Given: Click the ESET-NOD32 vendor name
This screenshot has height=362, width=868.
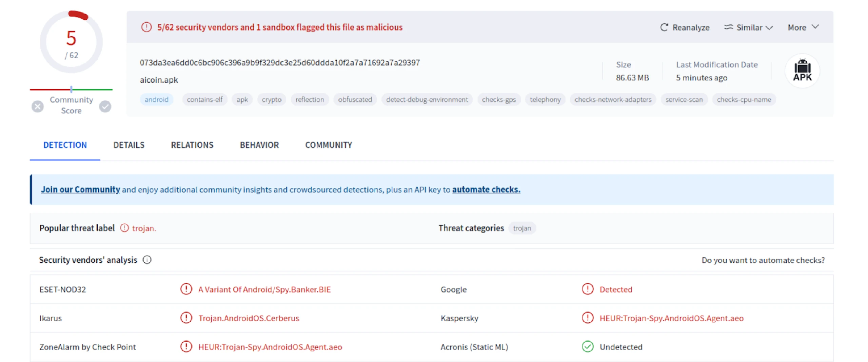Looking at the screenshot, I should [x=63, y=289].
